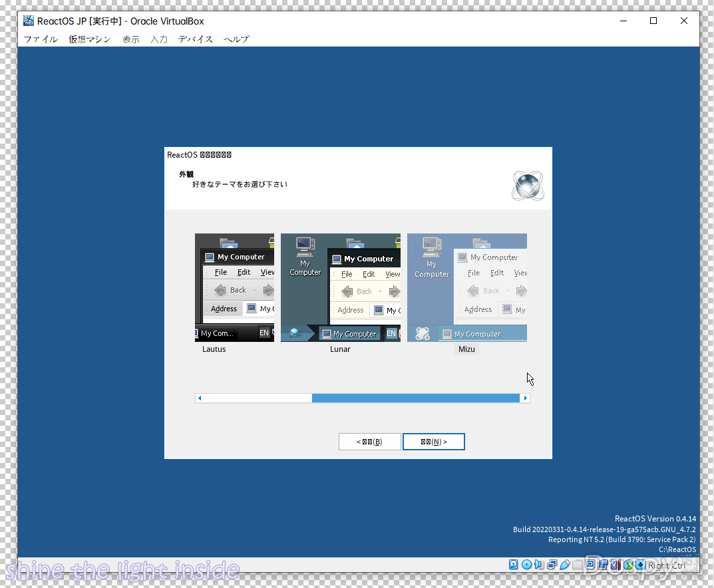Click the VirtualBox window title icon

click(28, 21)
